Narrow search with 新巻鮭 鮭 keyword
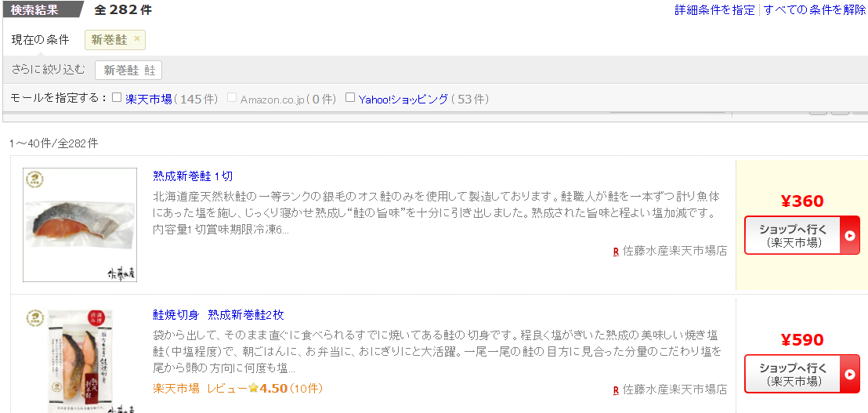This screenshot has height=413, width=868. tap(128, 70)
